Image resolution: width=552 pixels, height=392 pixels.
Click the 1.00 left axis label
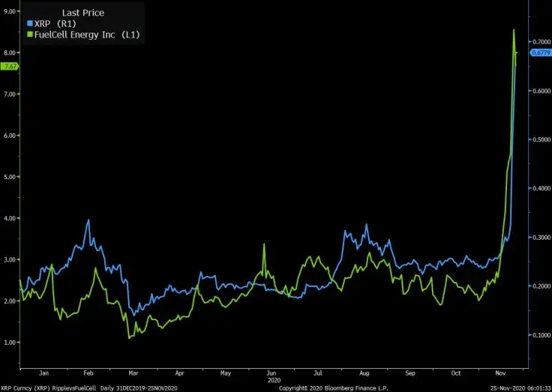(10, 343)
